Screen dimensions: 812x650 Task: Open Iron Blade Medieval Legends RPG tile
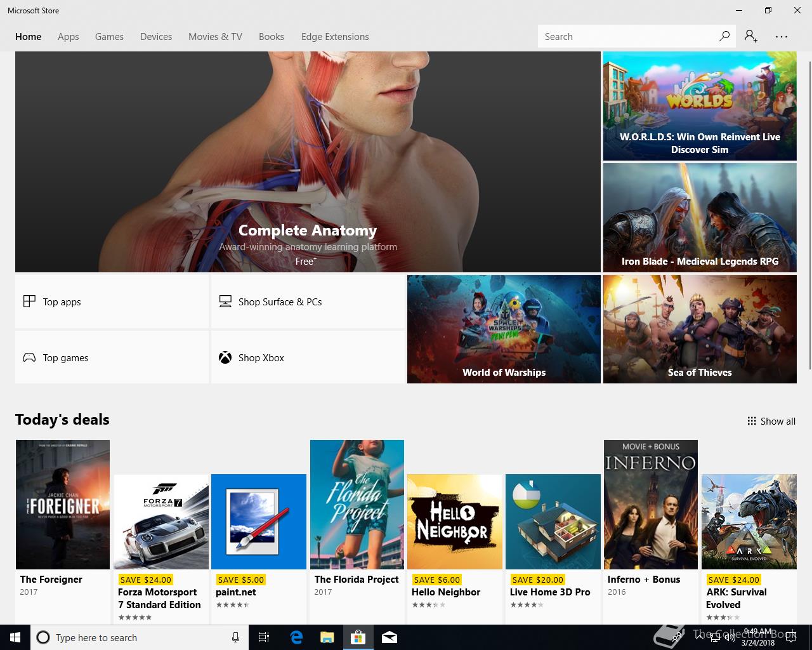pos(700,218)
